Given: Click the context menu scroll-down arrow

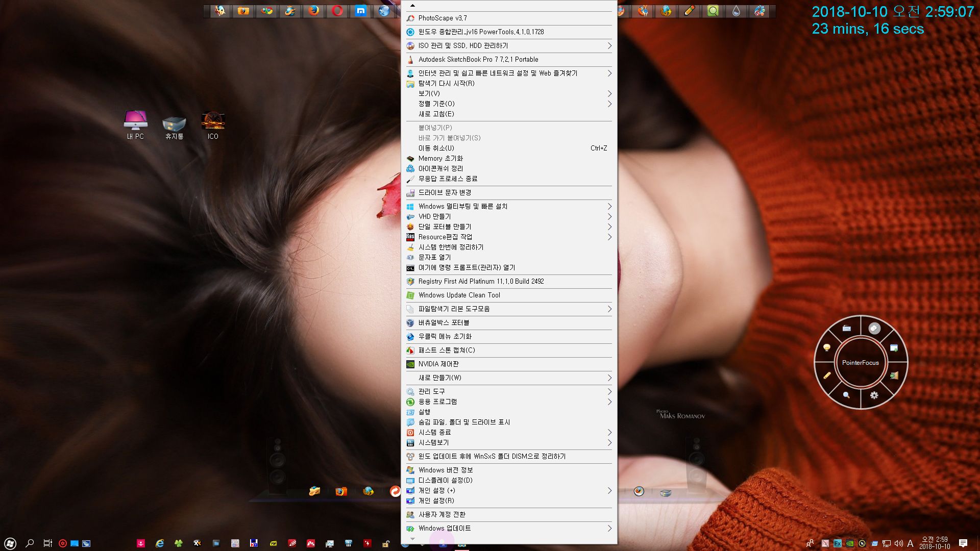Looking at the screenshot, I should point(412,539).
